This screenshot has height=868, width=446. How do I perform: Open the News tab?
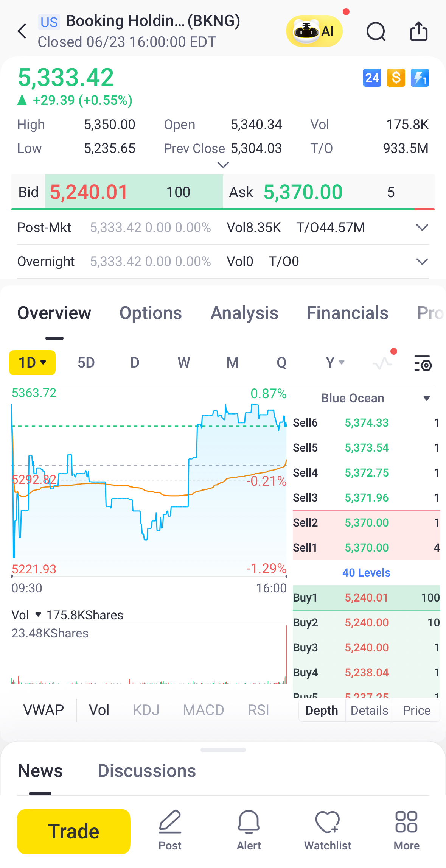tap(40, 771)
